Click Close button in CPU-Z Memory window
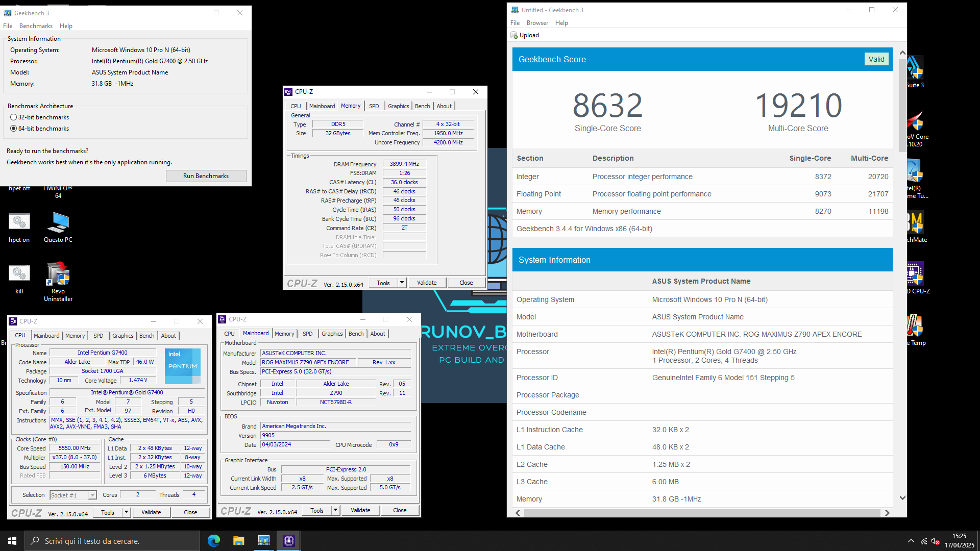Image resolution: width=980 pixels, height=551 pixels. 466,283
